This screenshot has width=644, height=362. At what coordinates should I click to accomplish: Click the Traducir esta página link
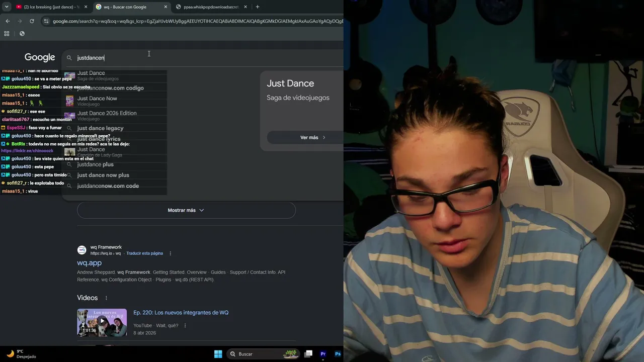point(144,253)
